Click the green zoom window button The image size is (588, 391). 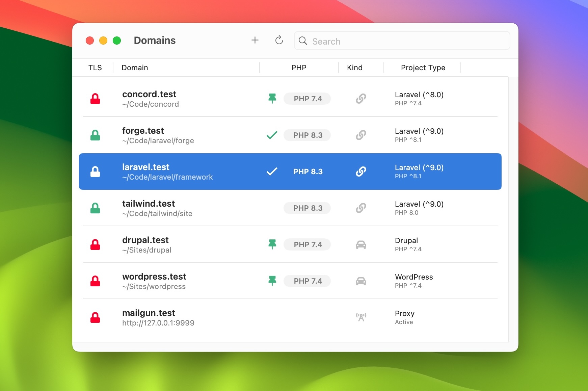(x=117, y=41)
